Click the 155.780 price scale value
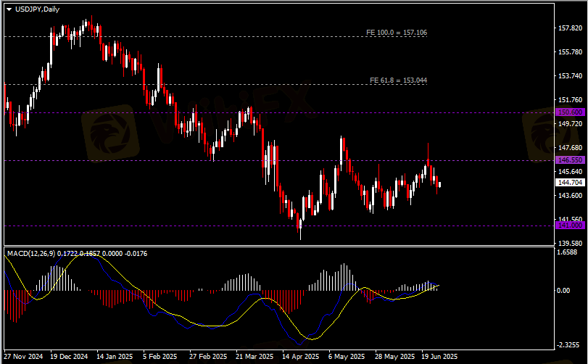 point(570,52)
